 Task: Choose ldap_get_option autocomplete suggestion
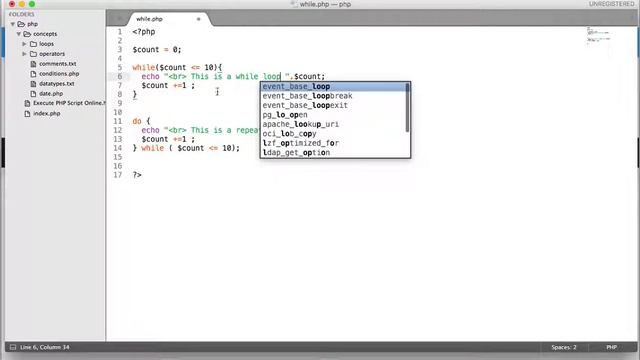pyautogui.click(x=333, y=152)
